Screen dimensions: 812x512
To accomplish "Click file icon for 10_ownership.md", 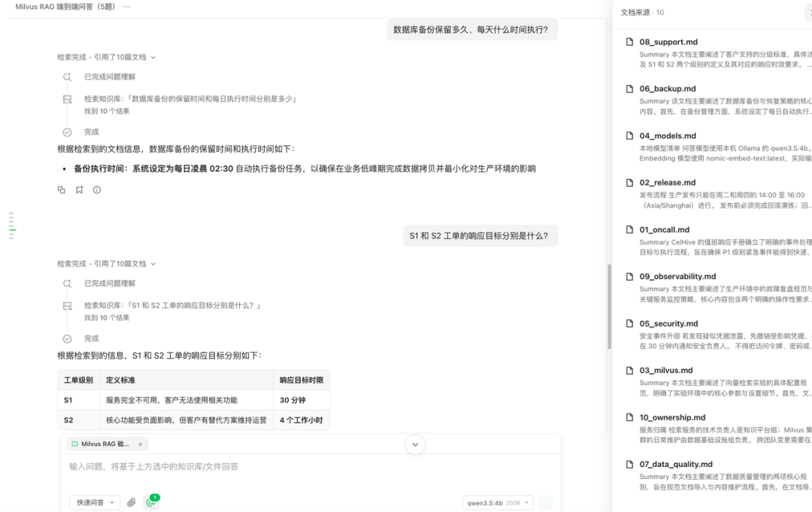I will (630, 417).
